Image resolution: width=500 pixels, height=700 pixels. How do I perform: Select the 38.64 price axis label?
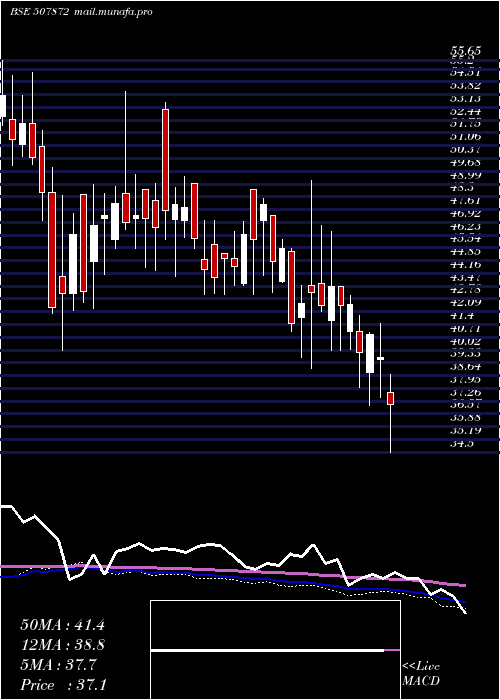465,367
